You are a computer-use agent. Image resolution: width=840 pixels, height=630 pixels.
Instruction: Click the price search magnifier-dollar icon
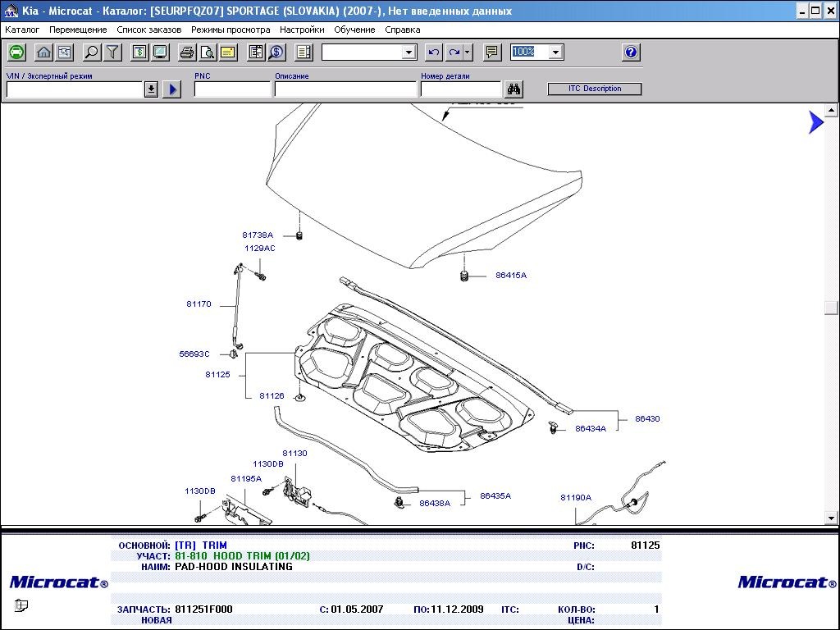[276, 52]
